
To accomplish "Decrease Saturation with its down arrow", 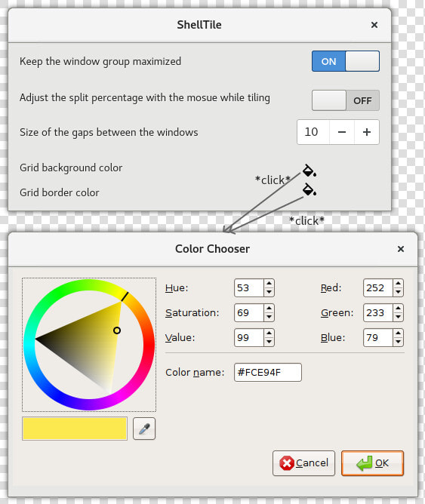I will (x=269, y=317).
